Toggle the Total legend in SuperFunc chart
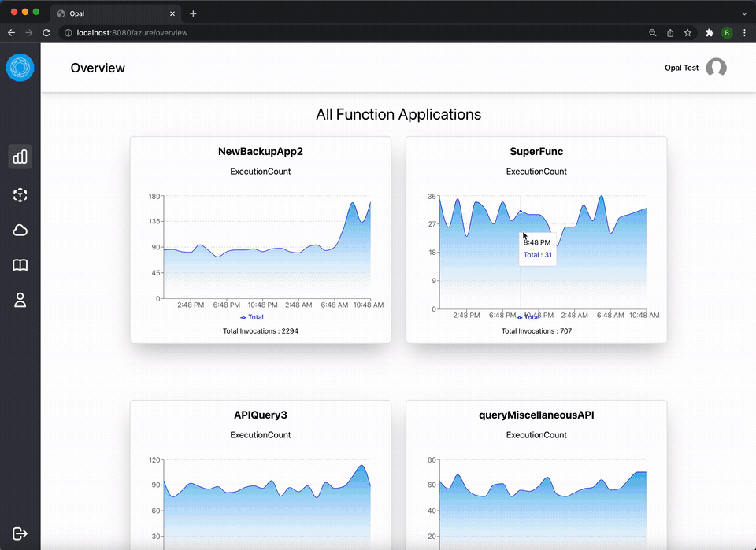Image resolution: width=756 pixels, height=550 pixels. click(x=528, y=317)
